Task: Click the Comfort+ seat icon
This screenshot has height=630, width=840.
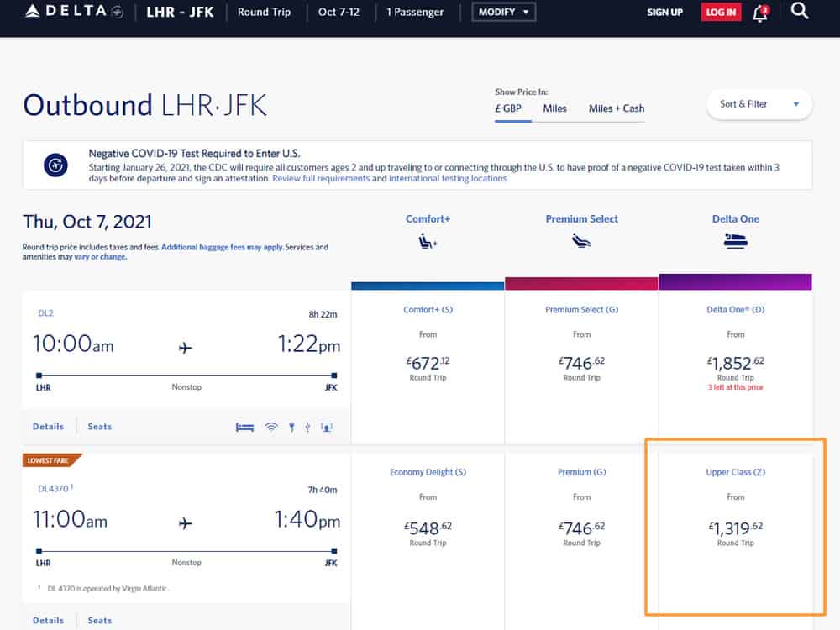Action: (428, 242)
